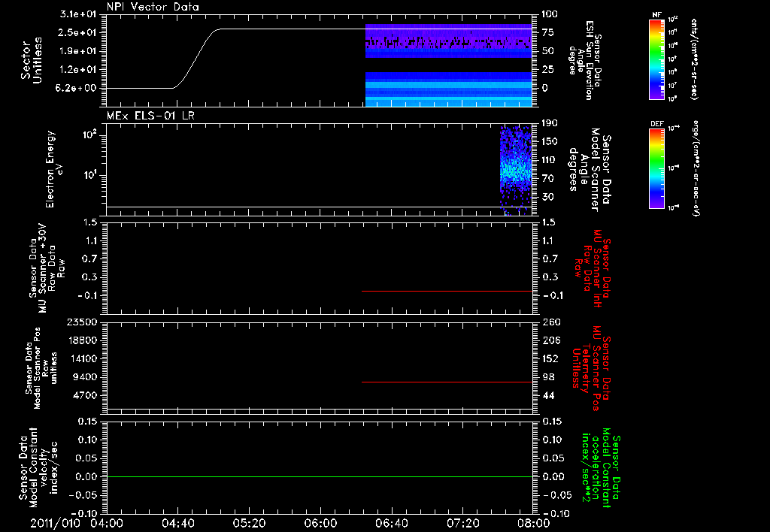
Task: Click the '100' sun elevation tick value
Action: (x=550, y=14)
